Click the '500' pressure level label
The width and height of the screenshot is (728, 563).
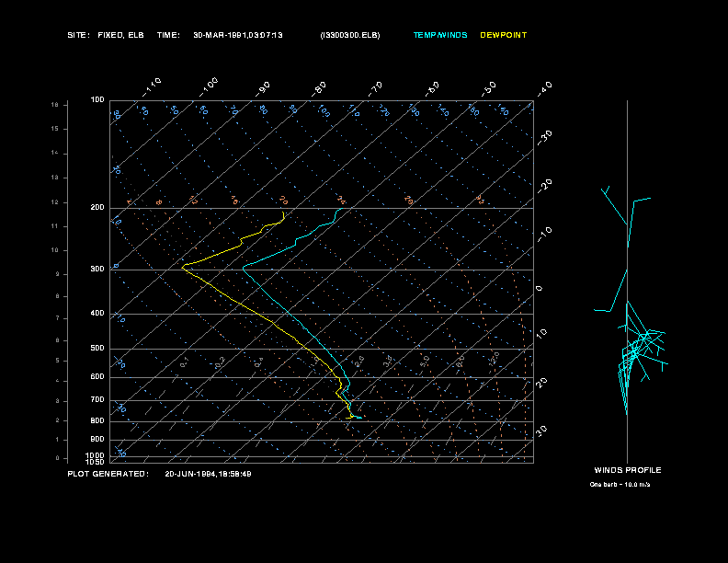coord(97,348)
